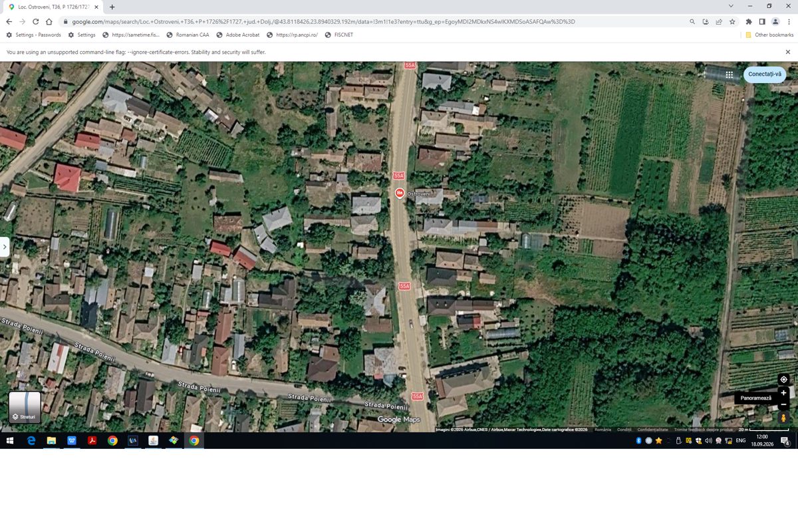Click the Conectați-vă sign-in button
Image resolution: width=798 pixels, height=532 pixels.
(765, 74)
